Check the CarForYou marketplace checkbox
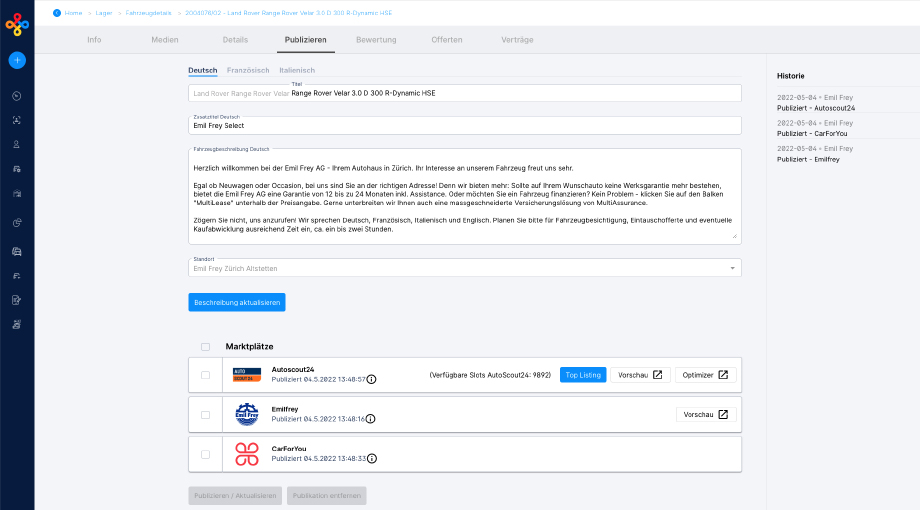920x510 pixels. pyautogui.click(x=205, y=454)
